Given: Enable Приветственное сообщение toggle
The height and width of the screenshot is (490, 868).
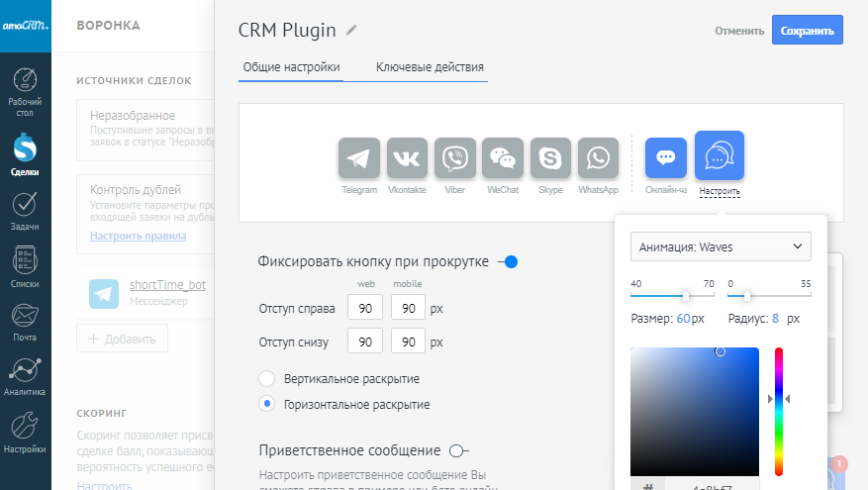Looking at the screenshot, I should (x=457, y=450).
